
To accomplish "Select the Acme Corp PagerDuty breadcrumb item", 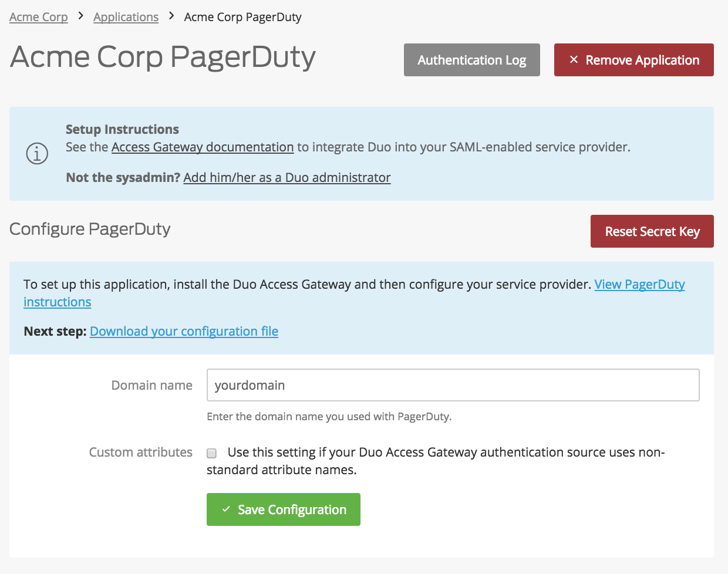I will (242, 17).
